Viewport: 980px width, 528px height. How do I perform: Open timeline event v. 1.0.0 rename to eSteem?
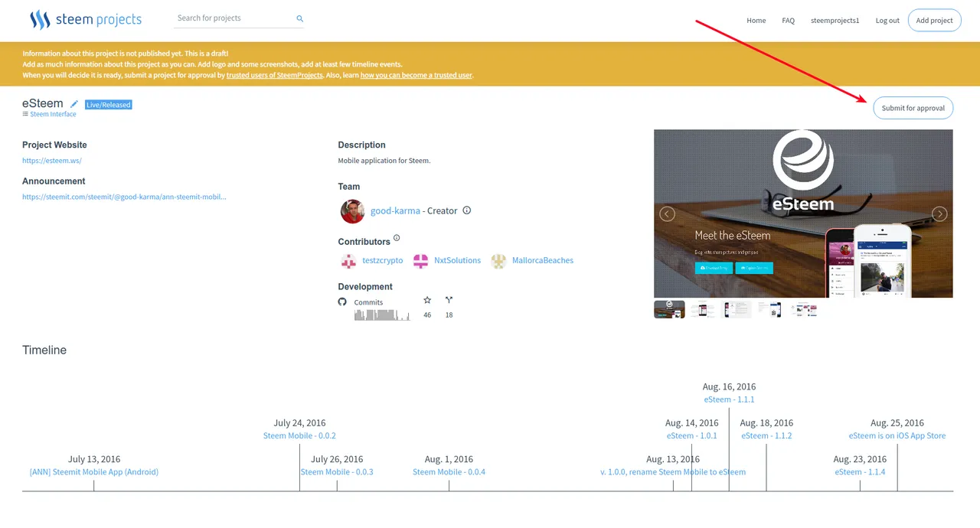pos(673,472)
